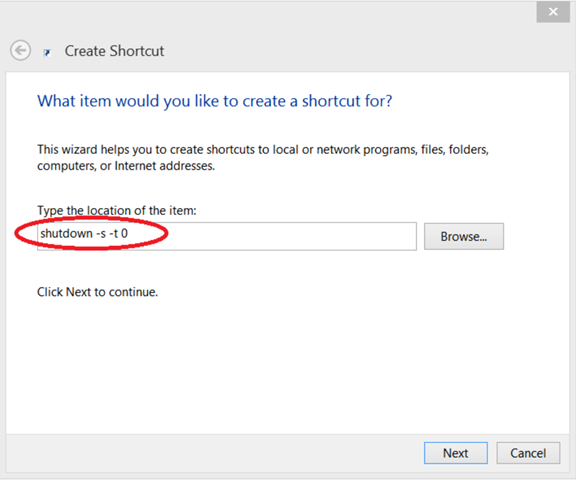
Task: Click the 'What item would you like' heading
Action: (215, 101)
